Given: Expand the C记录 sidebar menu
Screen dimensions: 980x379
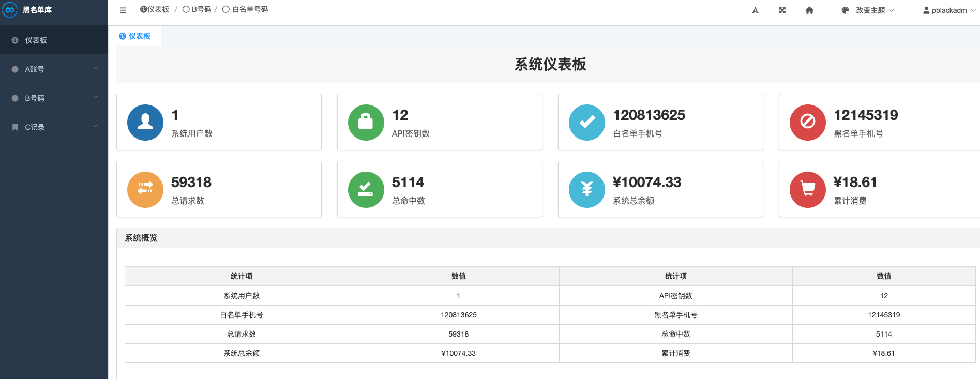Looking at the screenshot, I should click(54, 127).
